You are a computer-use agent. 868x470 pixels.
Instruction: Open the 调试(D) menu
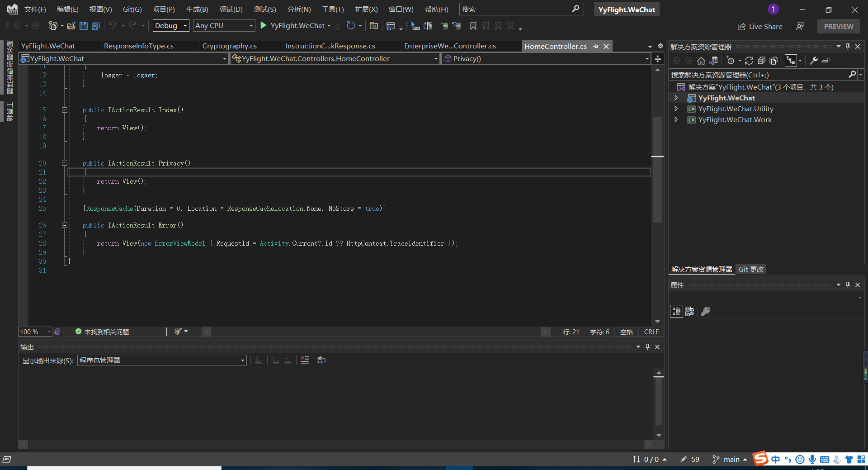coord(231,9)
